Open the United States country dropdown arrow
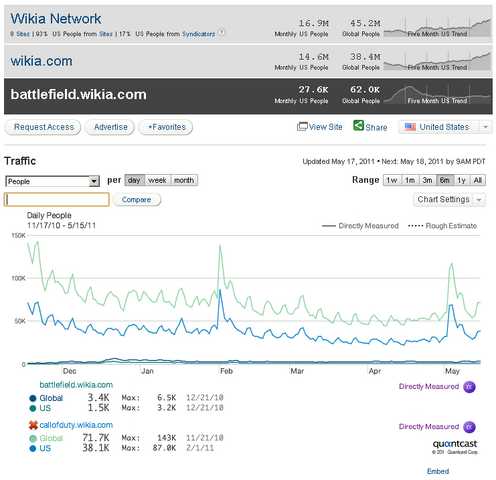 coord(486,127)
